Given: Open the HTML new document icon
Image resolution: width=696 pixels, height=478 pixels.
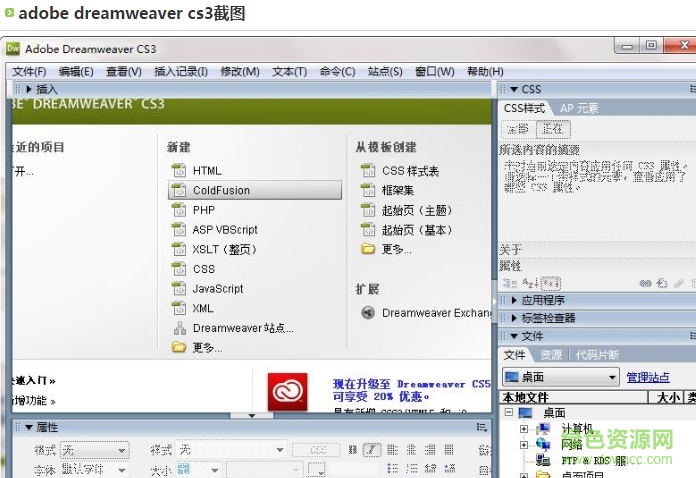Looking at the screenshot, I should [179, 171].
